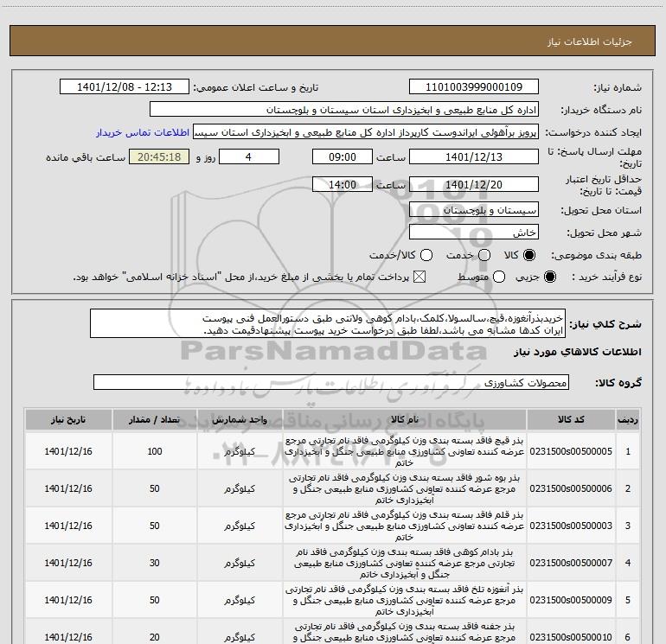Click the price validity time 14:00
The image size is (666, 644).
pos(343,184)
